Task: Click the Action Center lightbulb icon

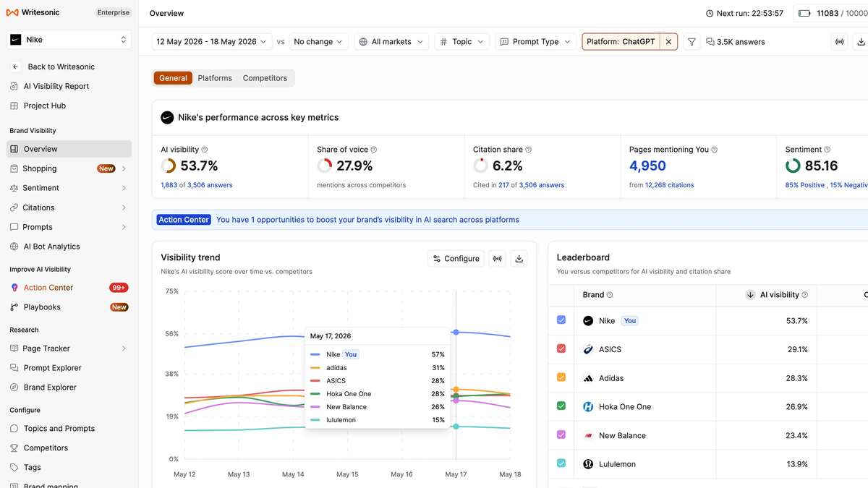Action: 14,288
